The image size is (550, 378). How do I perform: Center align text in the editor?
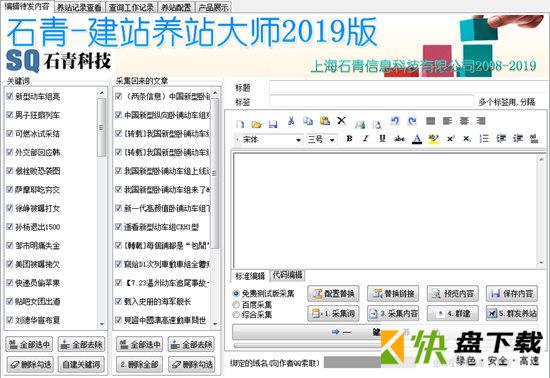464,121
